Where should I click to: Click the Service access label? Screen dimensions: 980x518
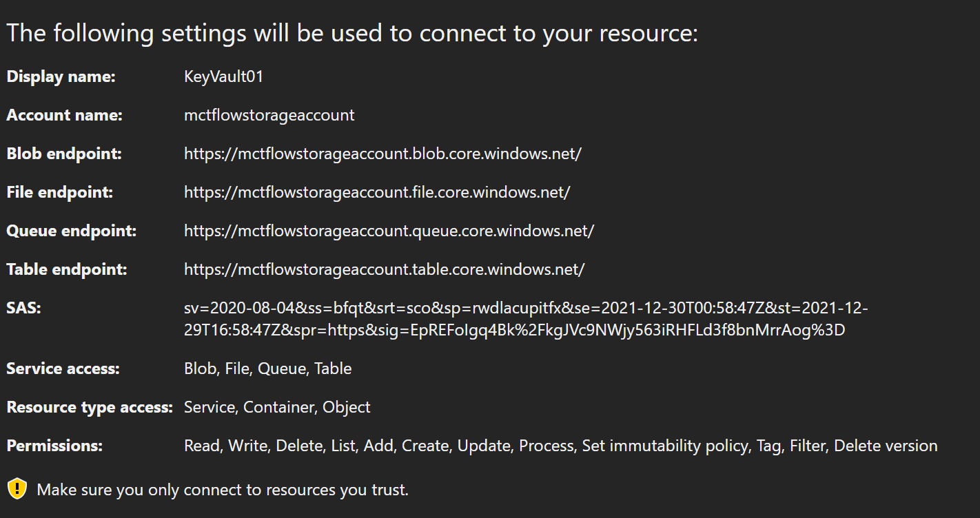click(63, 369)
